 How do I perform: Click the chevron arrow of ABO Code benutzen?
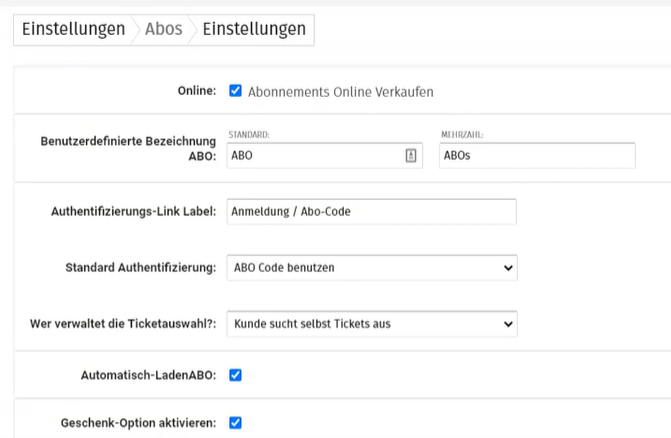508,268
